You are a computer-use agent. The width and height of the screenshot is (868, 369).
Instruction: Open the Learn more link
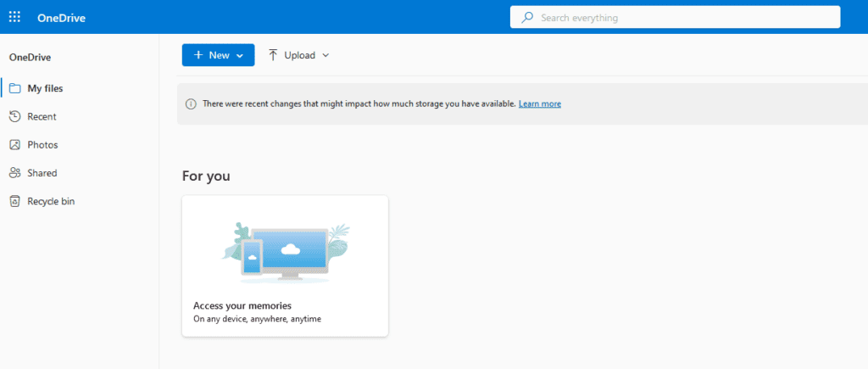point(540,103)
